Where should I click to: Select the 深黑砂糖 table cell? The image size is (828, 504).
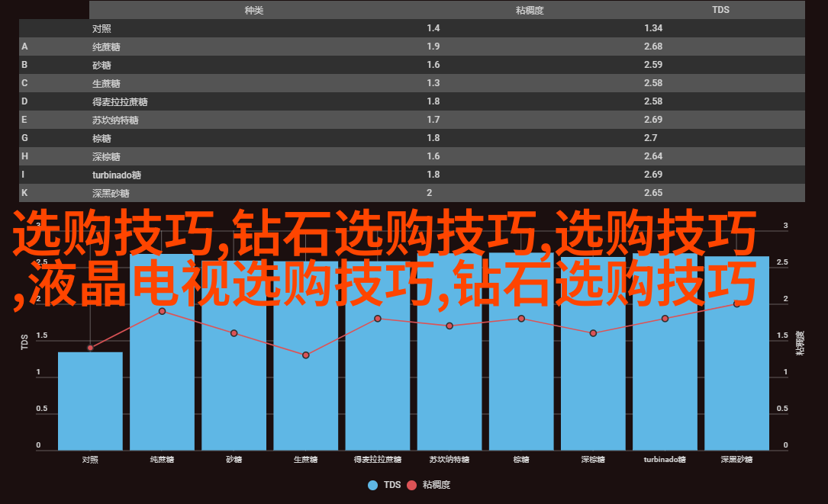(111, 193)
